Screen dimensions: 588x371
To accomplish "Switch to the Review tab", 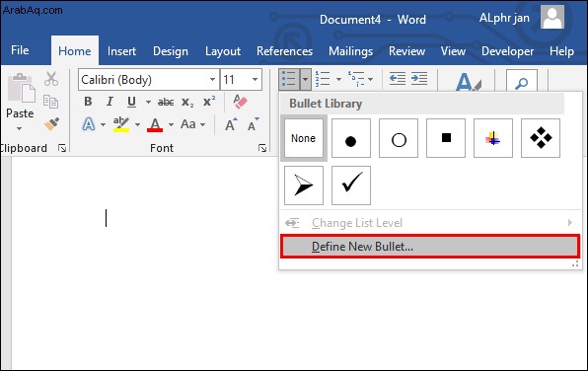I will click(406, 51).
